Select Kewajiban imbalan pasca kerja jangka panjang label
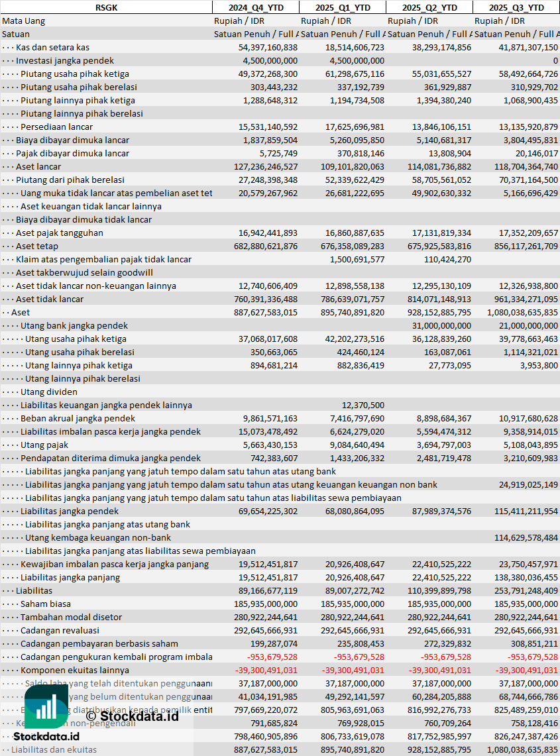 (x=115, y=565)
